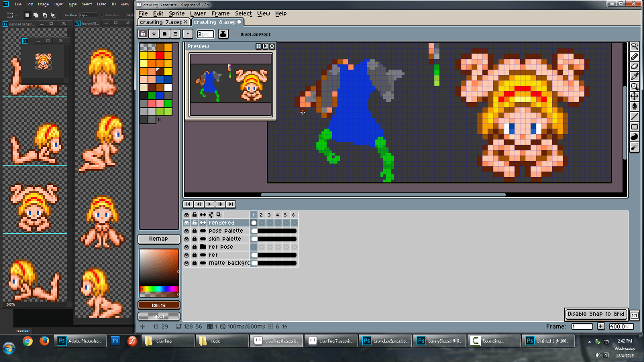Pick the Eyedropper tool
This screenshot has width=644, height=362.
coord(635,76)
